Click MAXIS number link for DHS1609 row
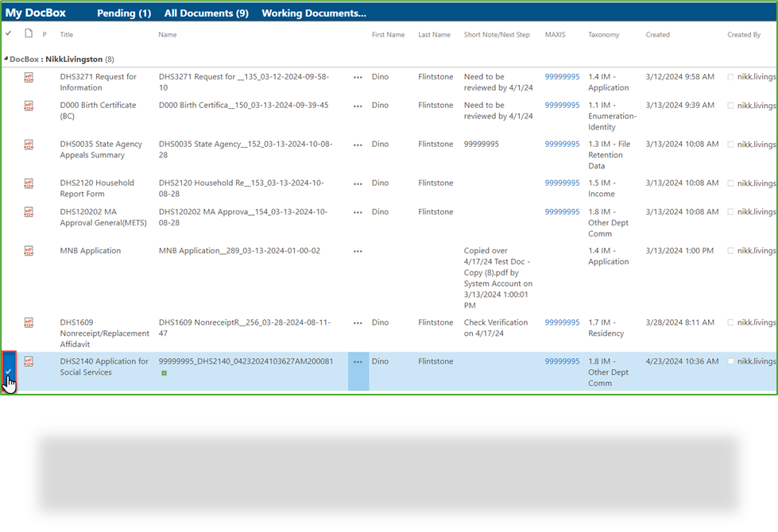Screen dimensions: 778x532 561,322
